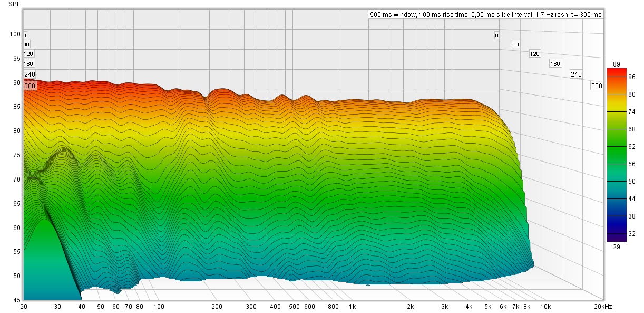644x313 pixels.
Task: Click the '89' maximum value above the color scale
Action: 616,64
